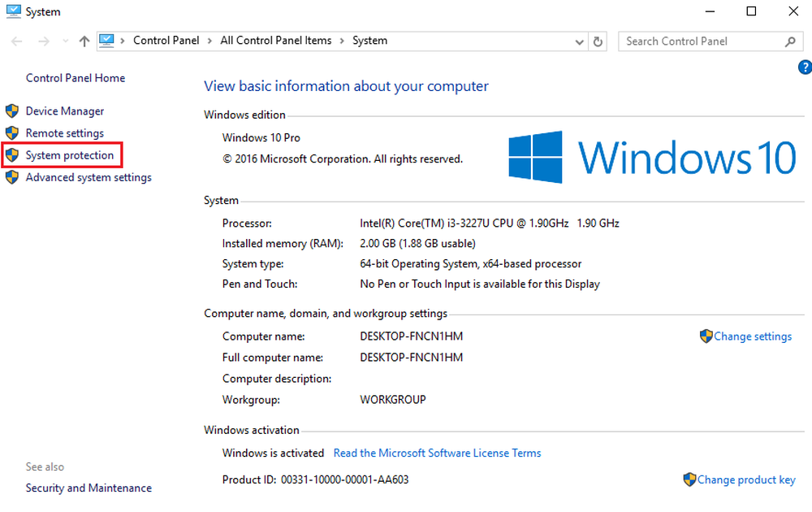Open help via blue question mark icon
This screenshot has height=512, width=812.
(x=805, y=67)
